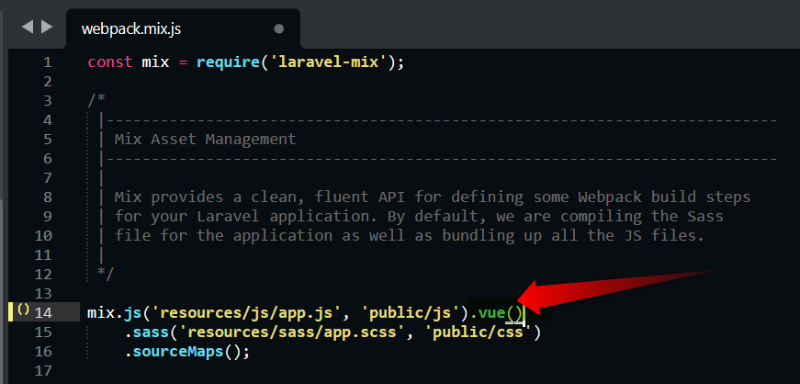Click the '.sass' method on line 15
Viewport: 800px width, 384px height.
tap(146, 332)
